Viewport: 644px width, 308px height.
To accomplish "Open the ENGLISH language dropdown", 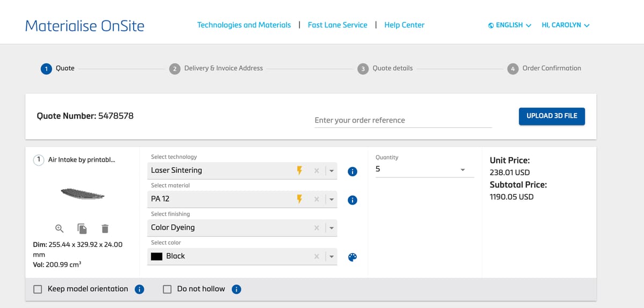I will coord(510,25).
